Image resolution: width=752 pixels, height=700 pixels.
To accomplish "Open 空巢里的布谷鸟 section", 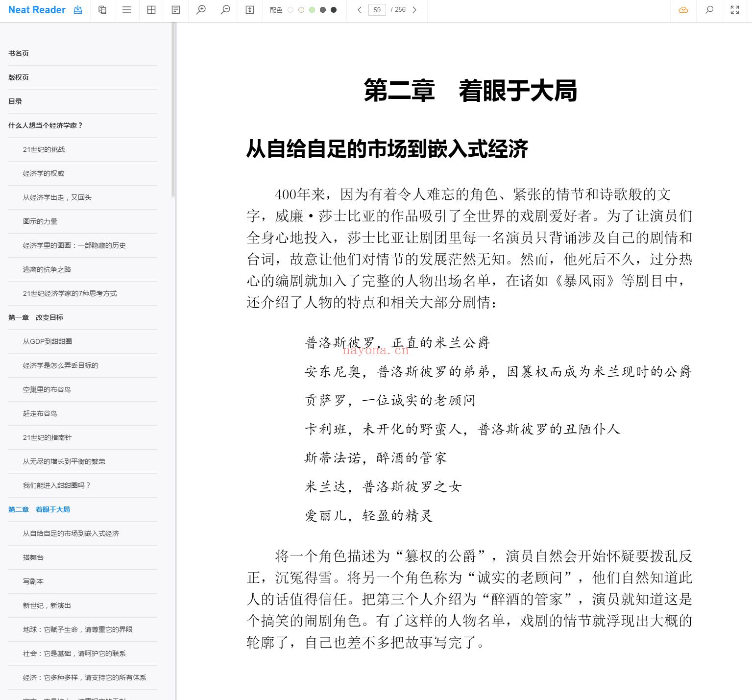I will pyautogui.click(x=47, y=389).
